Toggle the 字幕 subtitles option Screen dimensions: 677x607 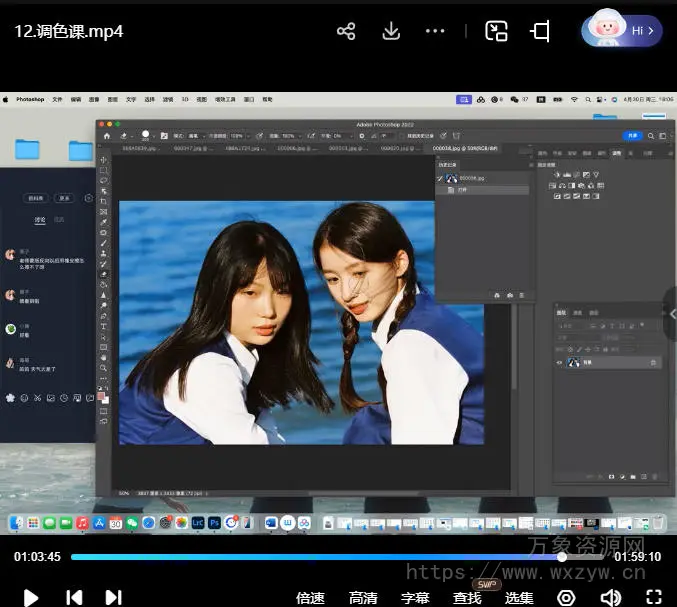pos(415,598)
